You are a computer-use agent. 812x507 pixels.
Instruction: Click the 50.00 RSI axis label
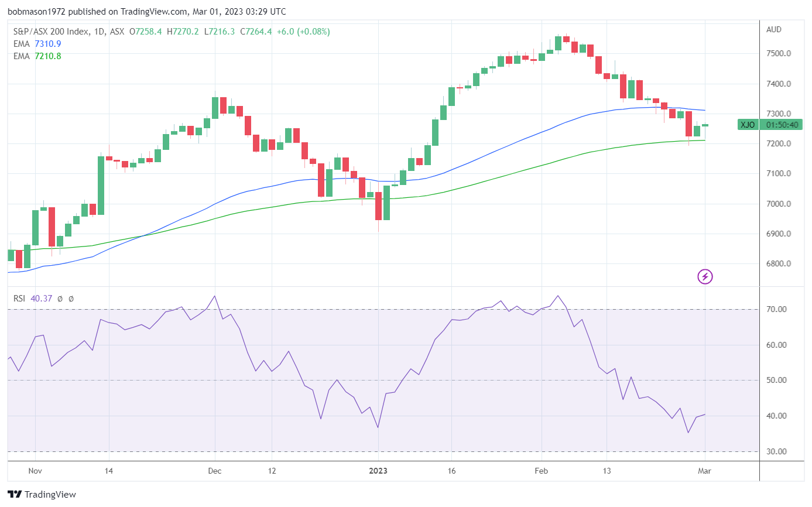point(776,381)
